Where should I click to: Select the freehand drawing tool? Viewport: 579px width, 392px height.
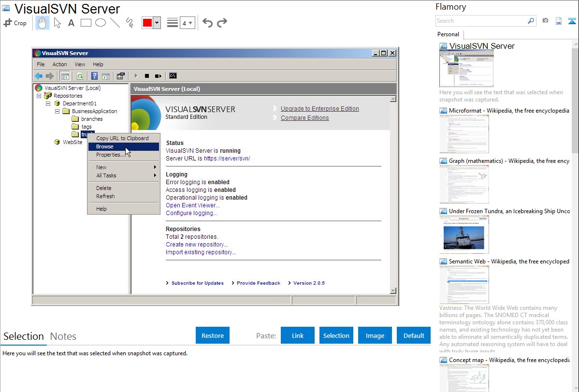click(130, 23)
